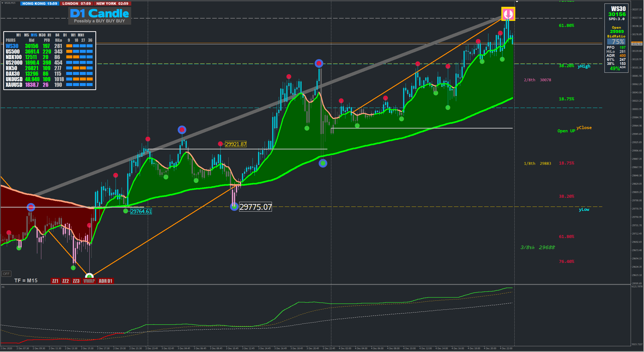This screenshot has height=352, width=644.
Task: Click the chart shift triangle at top
Action: click(517, 2)
